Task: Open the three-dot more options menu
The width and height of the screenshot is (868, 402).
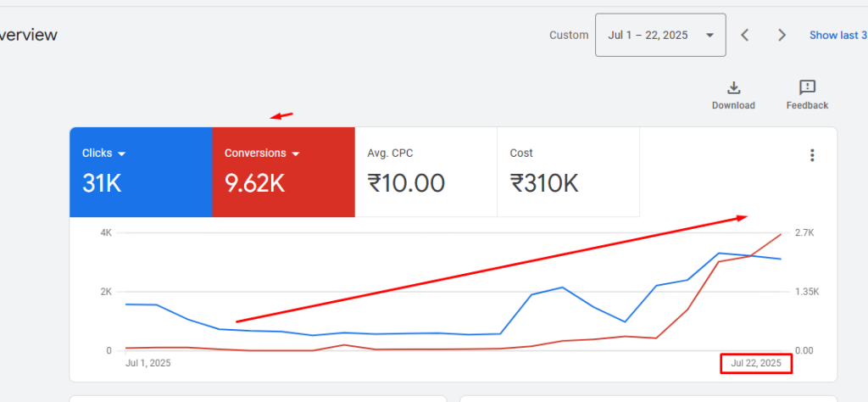Action: (812, 155)
